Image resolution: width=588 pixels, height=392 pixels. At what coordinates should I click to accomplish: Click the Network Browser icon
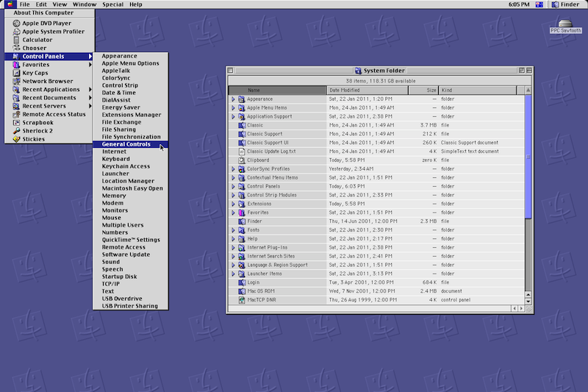click(x=16, y=81)
